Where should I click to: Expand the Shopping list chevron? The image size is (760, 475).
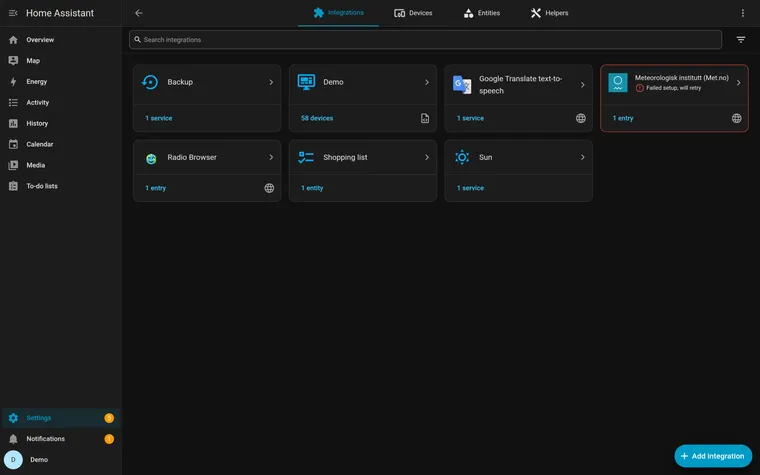click(x=427, y=157)
